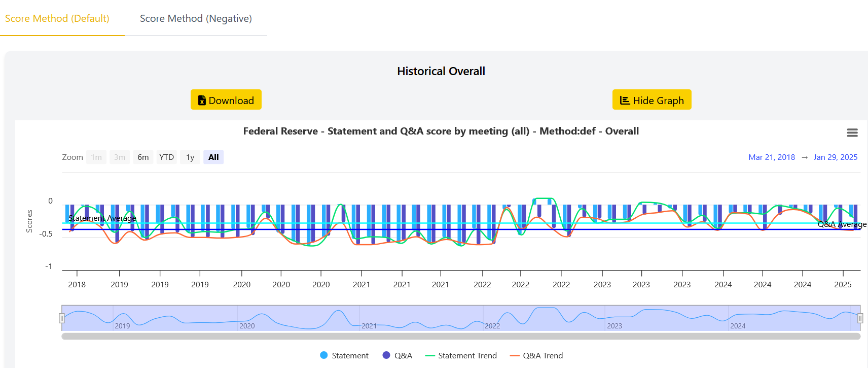Click the chart icon on Hide Graph button
The width and height of the screenshot is (868, 368).
pos(625,101)
